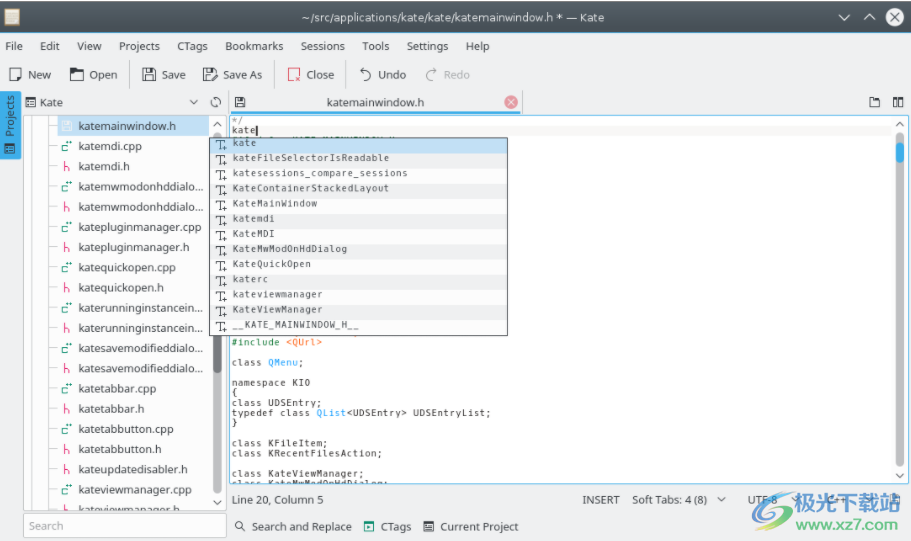Open katepluginmanager.cpp from the tree
The height and width of the screenshot is (541, 911).
point(139,227)
